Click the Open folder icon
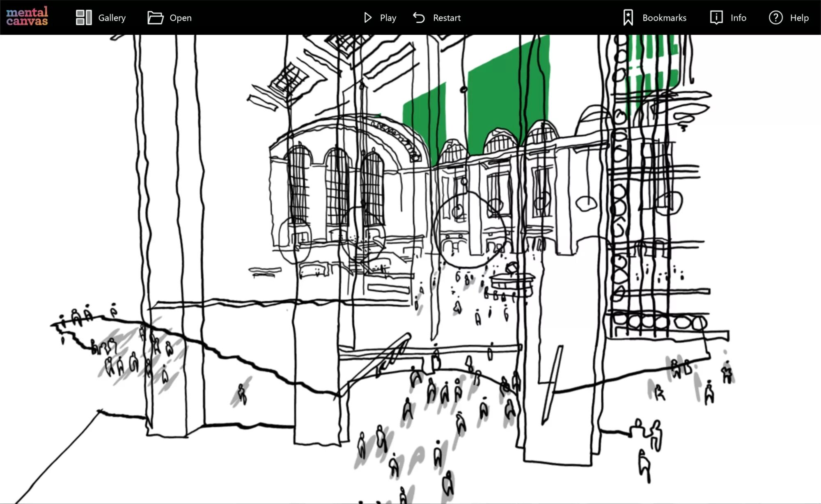Image resolution: width=821 pixels, height=504 pixels. pyautogui.click(x=155, y=18)
